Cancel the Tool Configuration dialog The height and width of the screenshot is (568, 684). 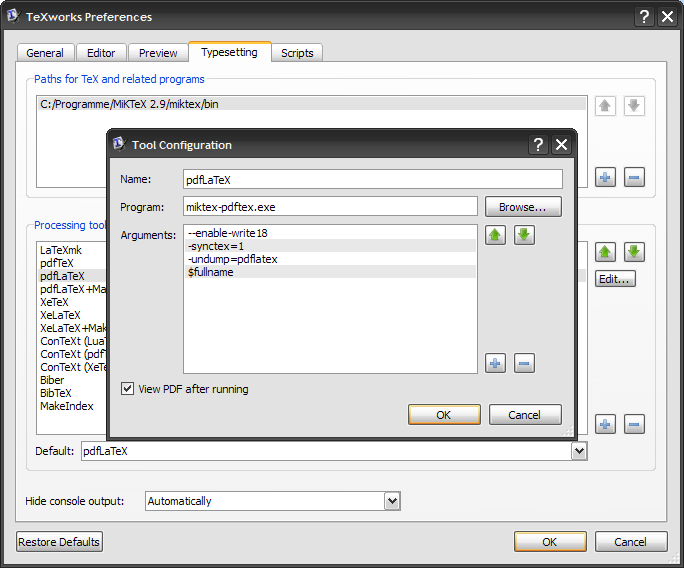525,414
